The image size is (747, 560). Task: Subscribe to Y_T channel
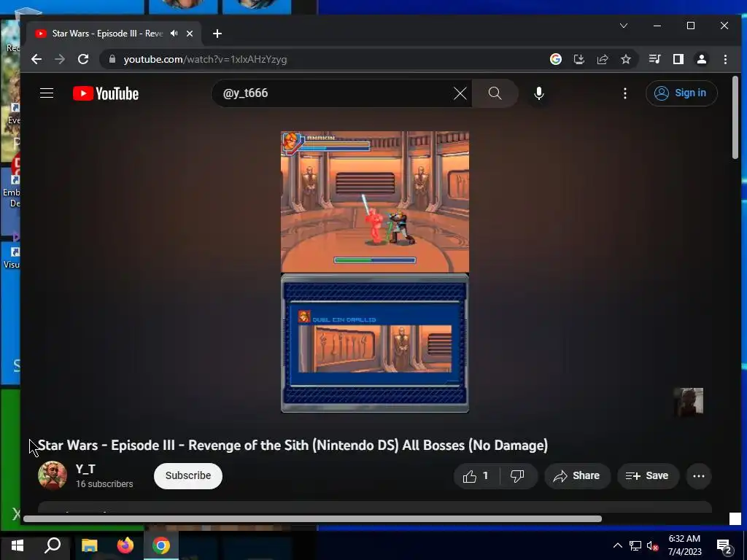(x=188, y=475)
